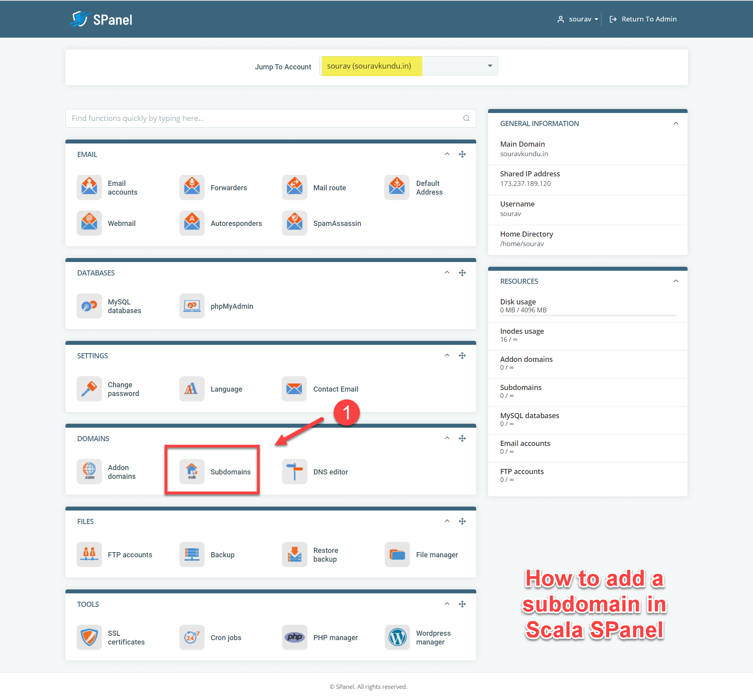Open the Restore backup icon
The width and height of the screenshot is (753, 700).
coord(295,555)
